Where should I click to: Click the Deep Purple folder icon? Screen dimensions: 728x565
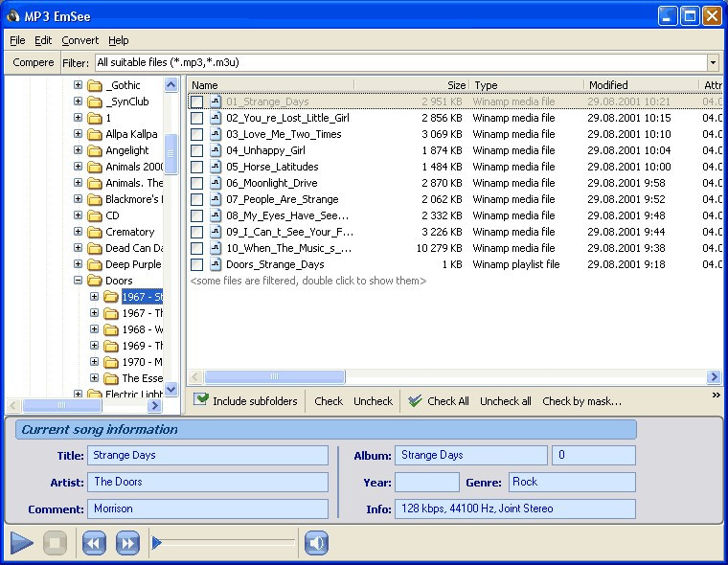point(95,264)
